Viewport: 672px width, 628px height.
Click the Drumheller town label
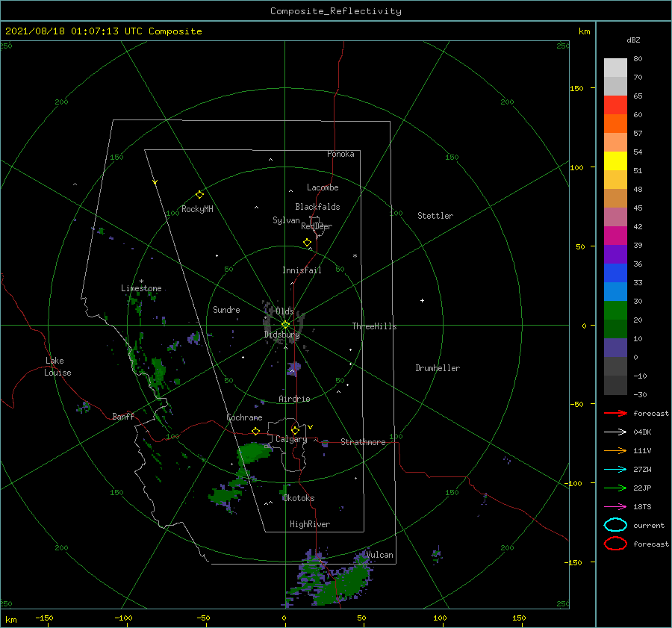[x=438, y=368]
